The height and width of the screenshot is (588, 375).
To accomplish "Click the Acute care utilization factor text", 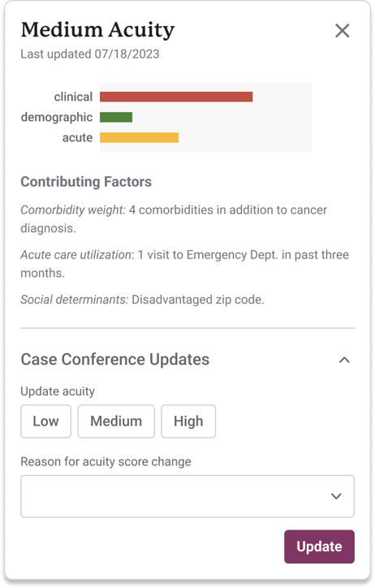I will click(x=185, y=264).
